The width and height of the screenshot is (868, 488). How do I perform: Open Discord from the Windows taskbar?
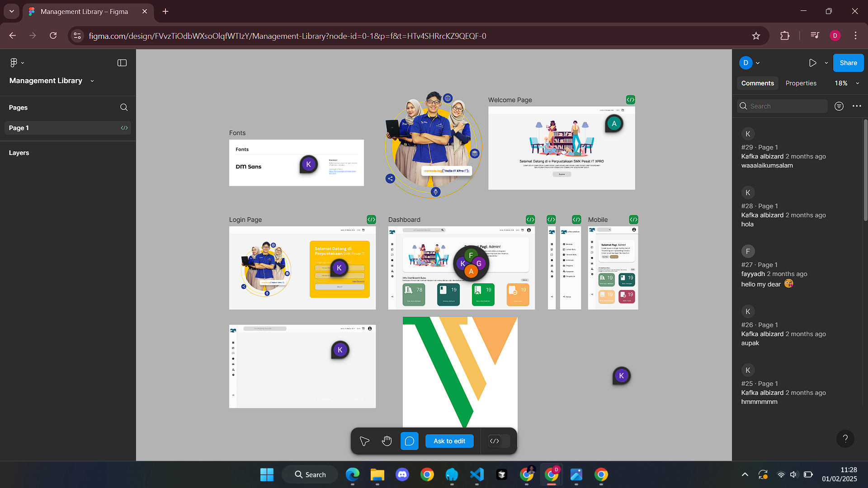coord(402,474)
